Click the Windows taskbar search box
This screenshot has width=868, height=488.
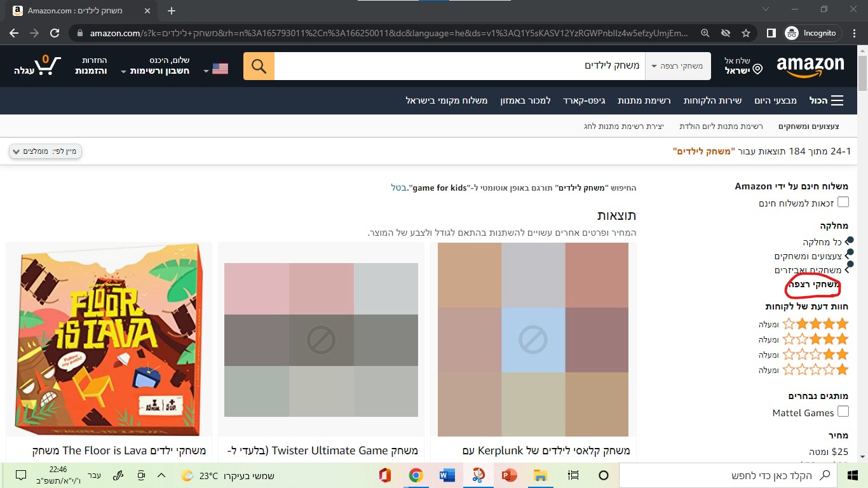click(729, 475)
